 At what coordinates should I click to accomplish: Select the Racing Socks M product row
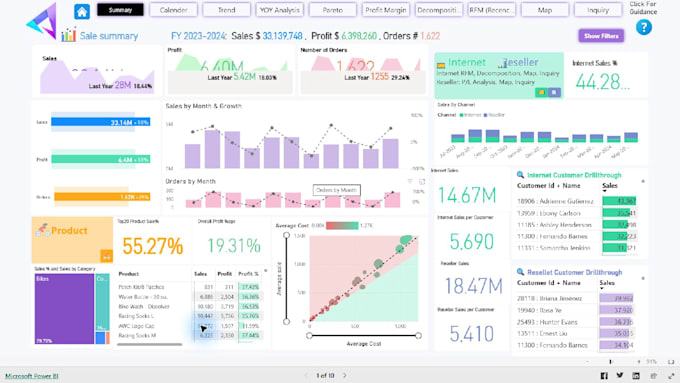click(x=189, y=335)
